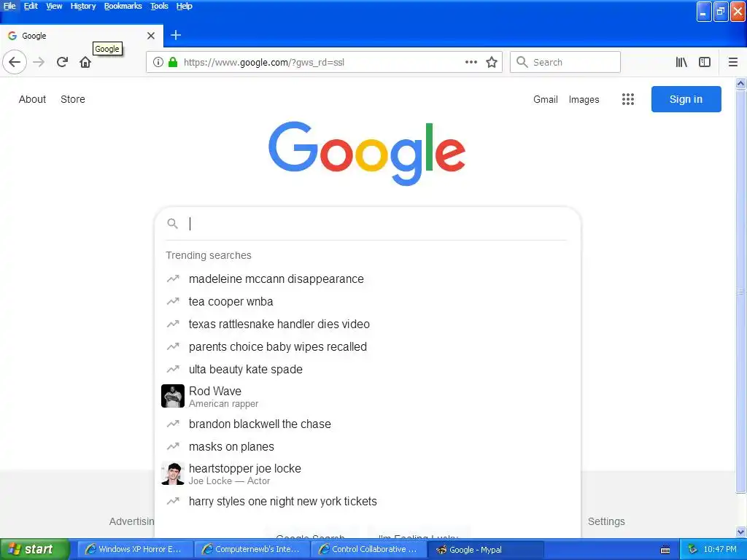Open the Gmail link

tap(546, 99)
